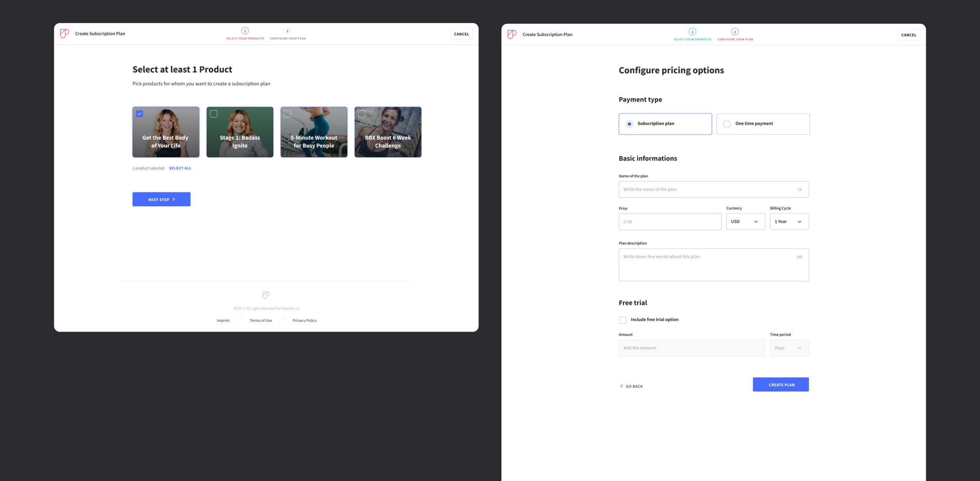Click step 1 circle in left panel stepper
Viewport: 980px width, 481px height.
(x=245, y=31)
